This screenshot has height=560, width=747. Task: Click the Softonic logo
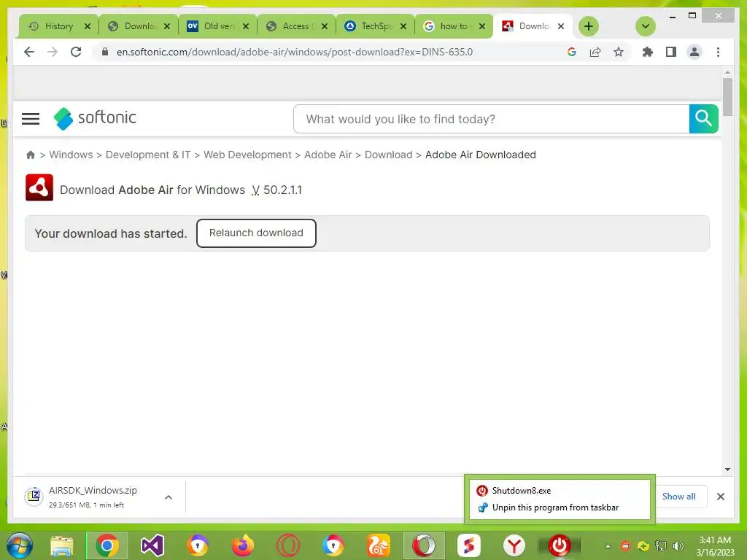pos(95,118)
